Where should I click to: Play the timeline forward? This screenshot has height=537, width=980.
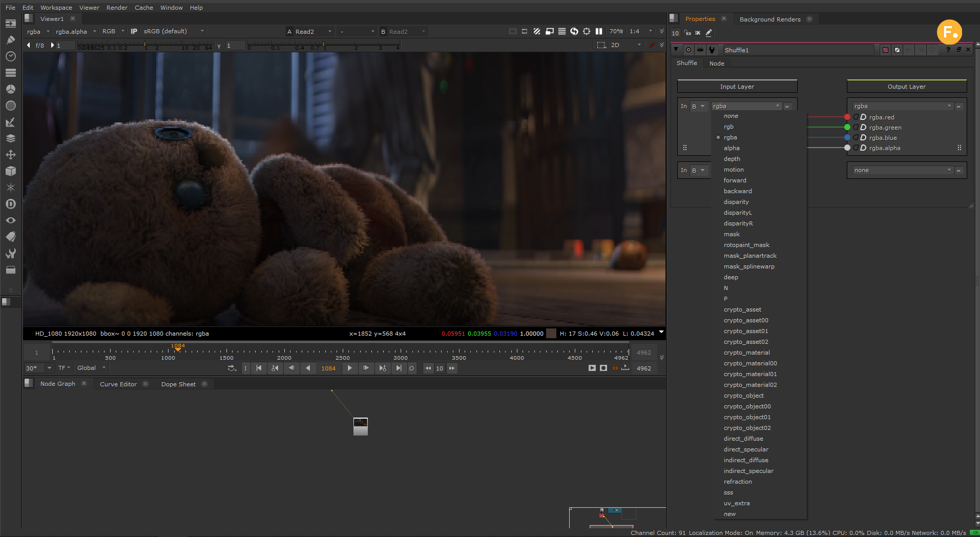(349, 368)
